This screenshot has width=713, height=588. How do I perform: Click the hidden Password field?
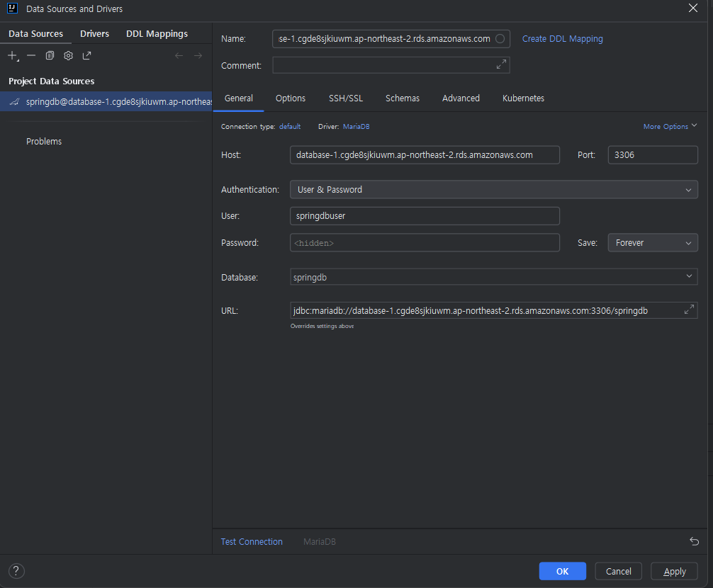click(425, 243)
